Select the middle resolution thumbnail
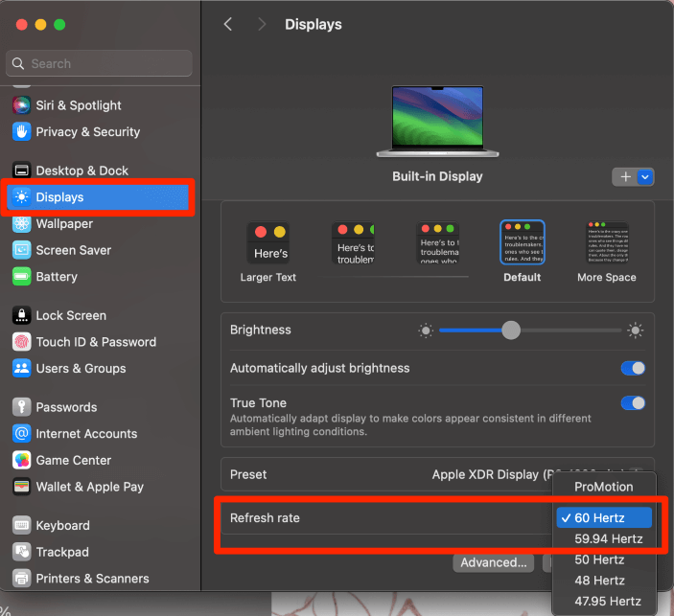 point(438,242)
